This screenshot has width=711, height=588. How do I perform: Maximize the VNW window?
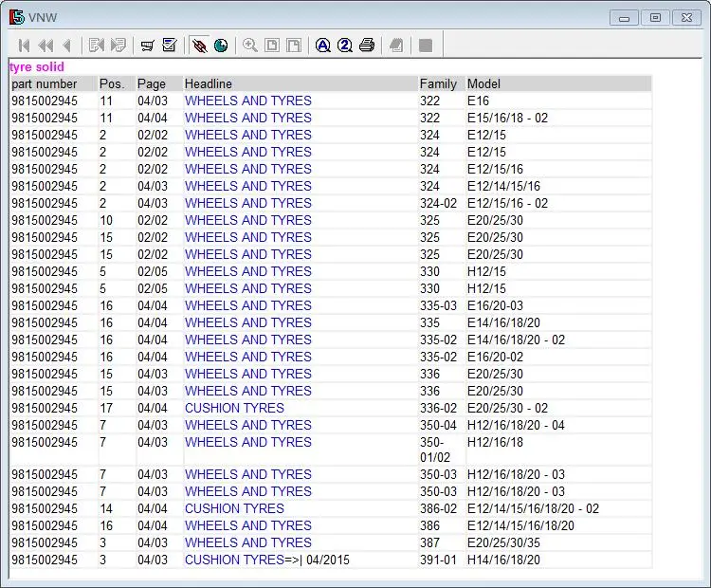pos(655,18)
